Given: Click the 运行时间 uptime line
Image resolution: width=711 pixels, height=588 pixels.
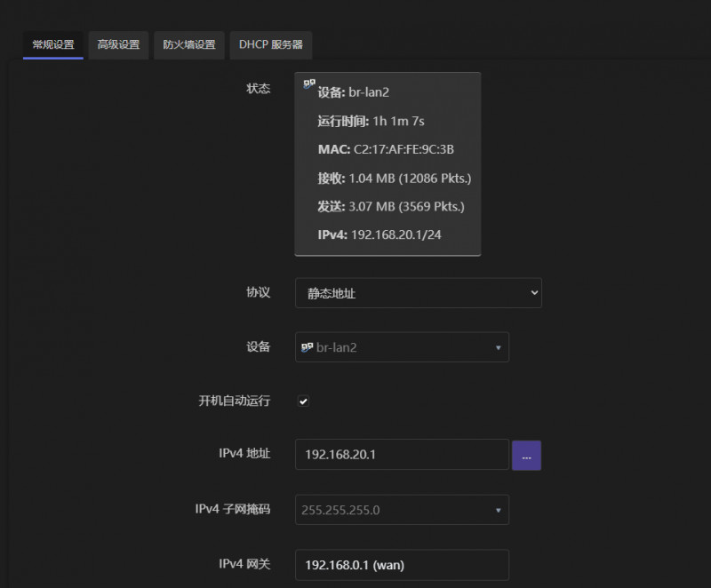Looking at the screenshot, I should pyautogui.click(x=371, y=121).
